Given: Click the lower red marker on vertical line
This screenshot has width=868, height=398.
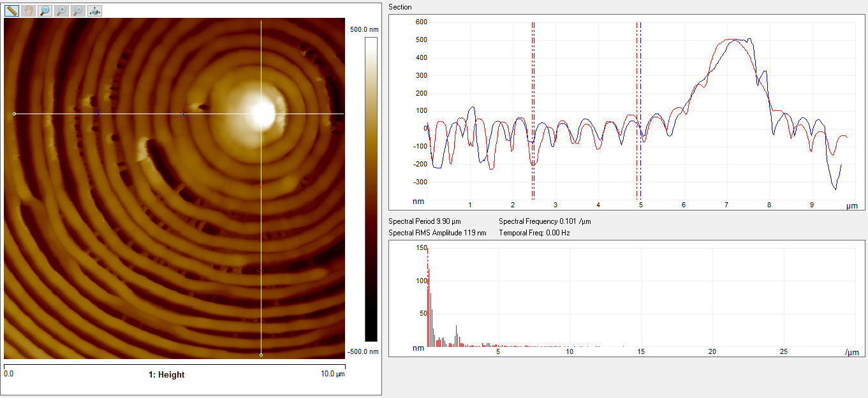Looking at the screenshot, I should click(x=260, y=271).
